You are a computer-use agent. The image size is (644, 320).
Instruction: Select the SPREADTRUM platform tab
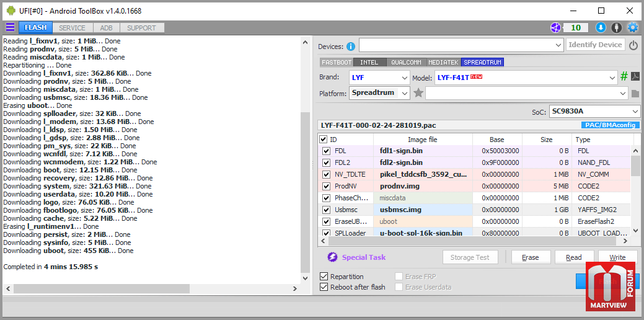[483, 63]
